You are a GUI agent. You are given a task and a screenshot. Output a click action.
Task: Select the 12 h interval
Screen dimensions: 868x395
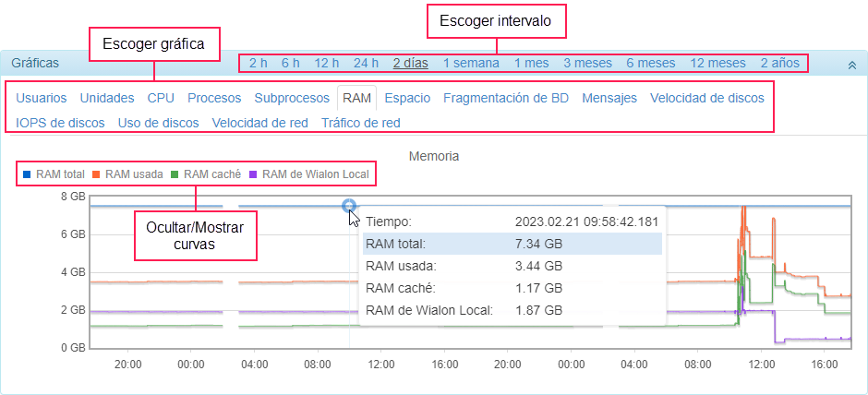[x=327, y=63]
